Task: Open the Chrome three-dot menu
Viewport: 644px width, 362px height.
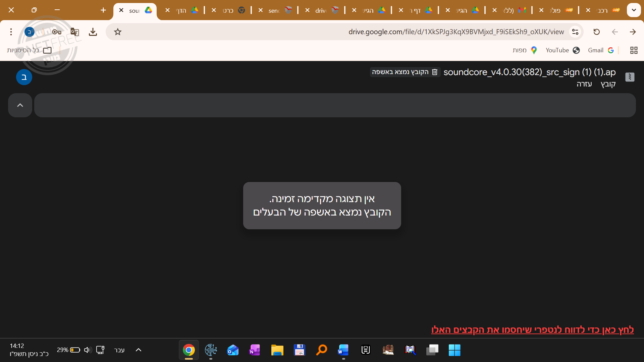Action: tap(11, 32)
